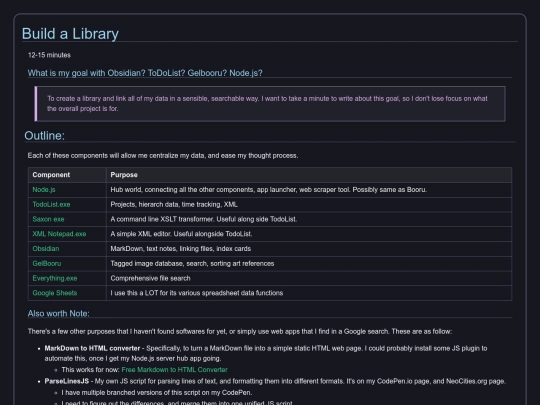Click the 'command line XSLT transformer' cell
Image resolution: width=540 pixels, height=405 pixels.
click(x=309, y=219)
